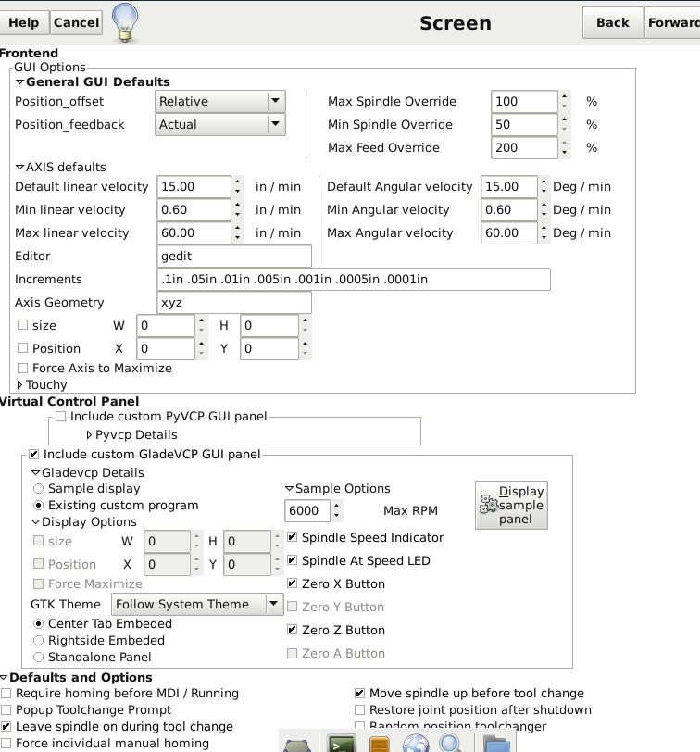Select Center Tab Embeded option
Viewport: 700px width, 752px height.
click(x=38, y=623)
